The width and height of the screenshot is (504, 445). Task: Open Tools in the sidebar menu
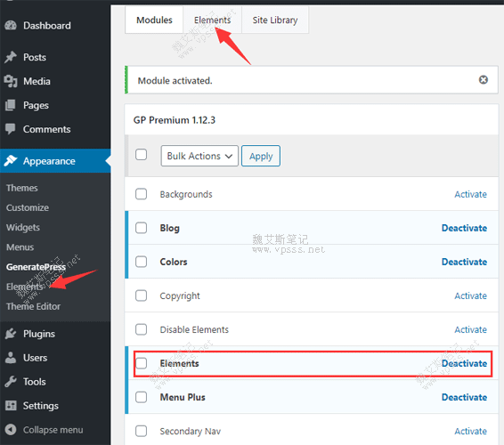(34, 382)
